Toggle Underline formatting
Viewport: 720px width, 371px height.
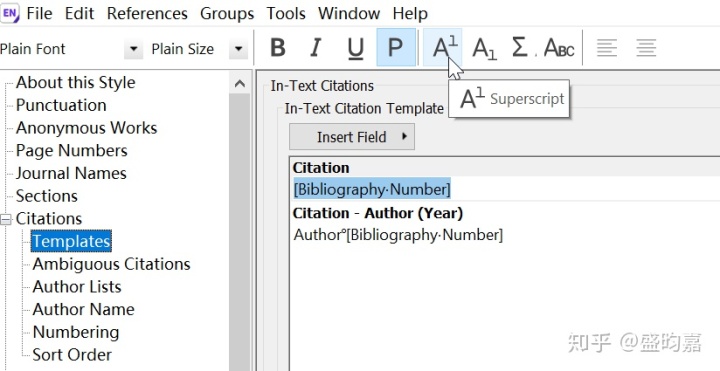point(355,48)
